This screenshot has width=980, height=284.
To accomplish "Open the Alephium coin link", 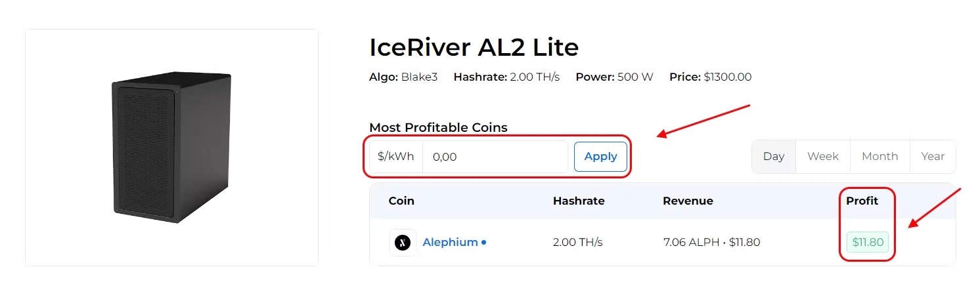I will pyautogui.click(x=450, y=242).
